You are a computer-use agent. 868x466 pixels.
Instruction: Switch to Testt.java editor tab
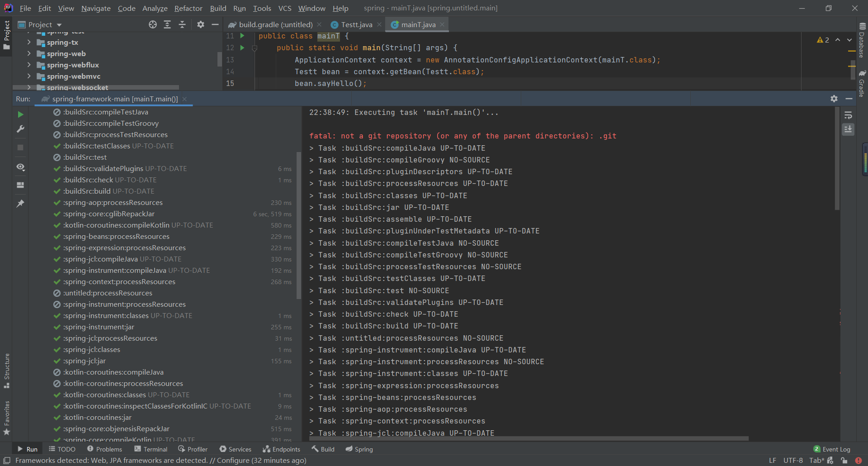[356, 24]
